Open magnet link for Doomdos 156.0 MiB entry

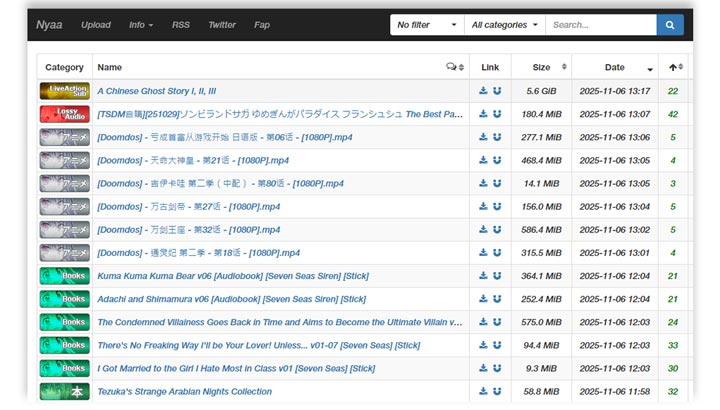point(497,206)
